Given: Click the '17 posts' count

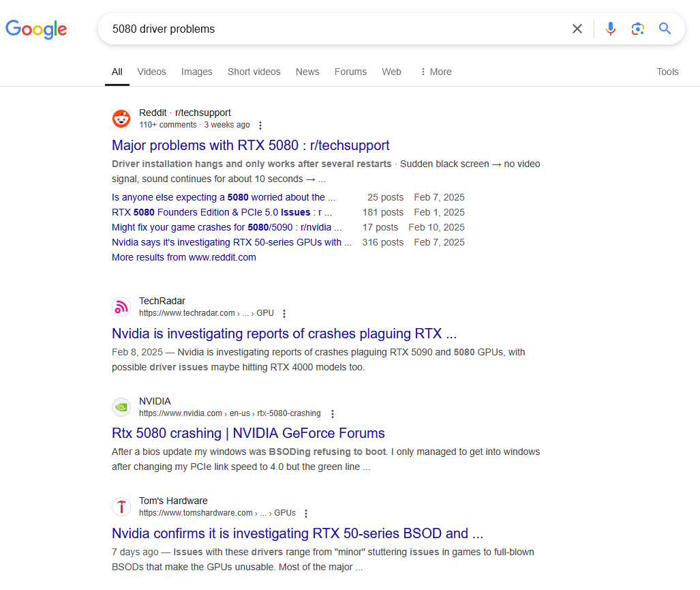Looking at the screenshot, I should (380, 227).
